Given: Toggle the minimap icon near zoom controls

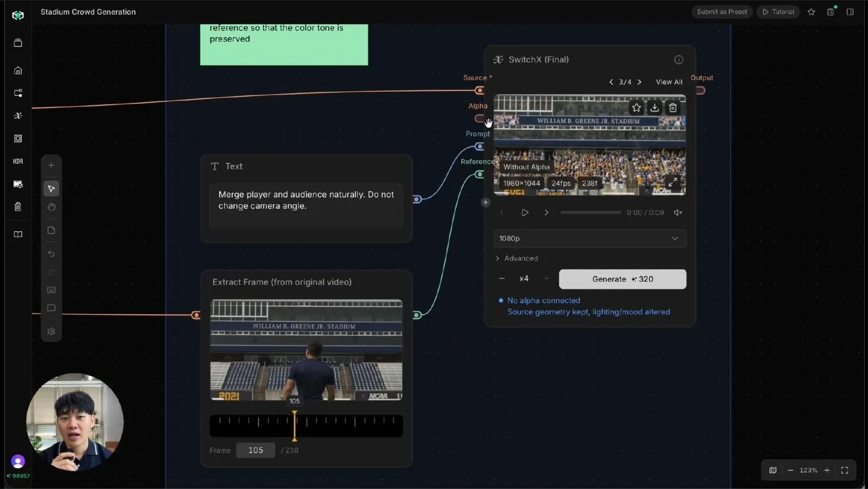Looking at the screenshot, I should [x=773, y=471].
